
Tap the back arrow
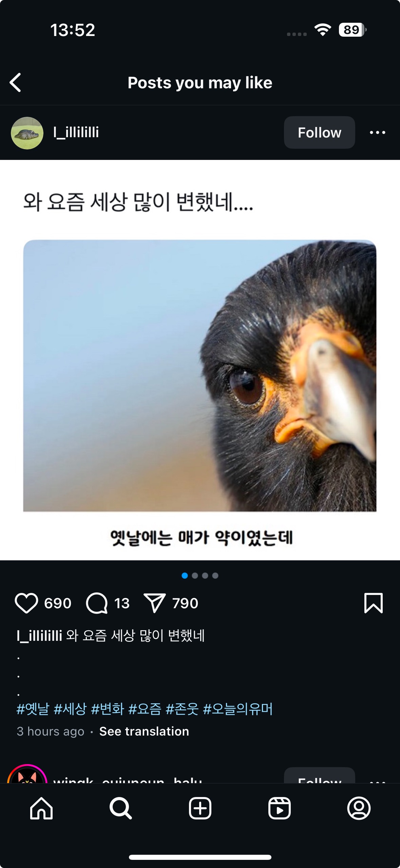[x=16, y=83]
